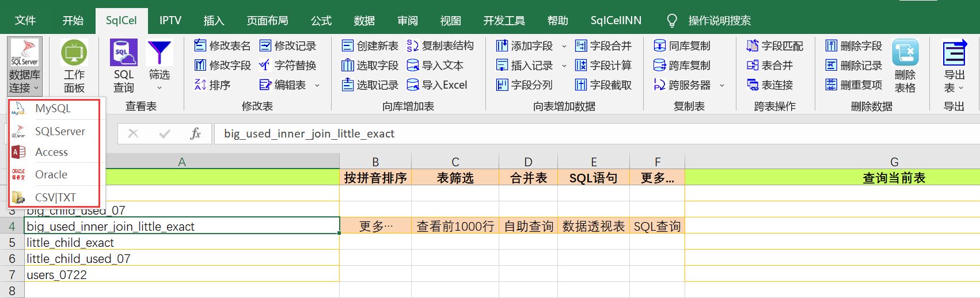Expand the 插入记录 dropdown arrow
This screenshot has width=980, height=298.
[564, 66]
